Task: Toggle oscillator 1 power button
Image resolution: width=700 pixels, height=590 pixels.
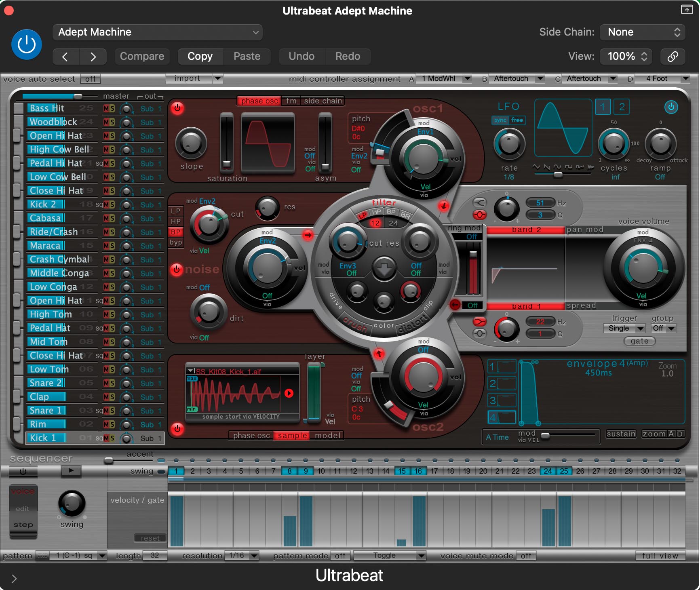Action: tap(177, 108)
